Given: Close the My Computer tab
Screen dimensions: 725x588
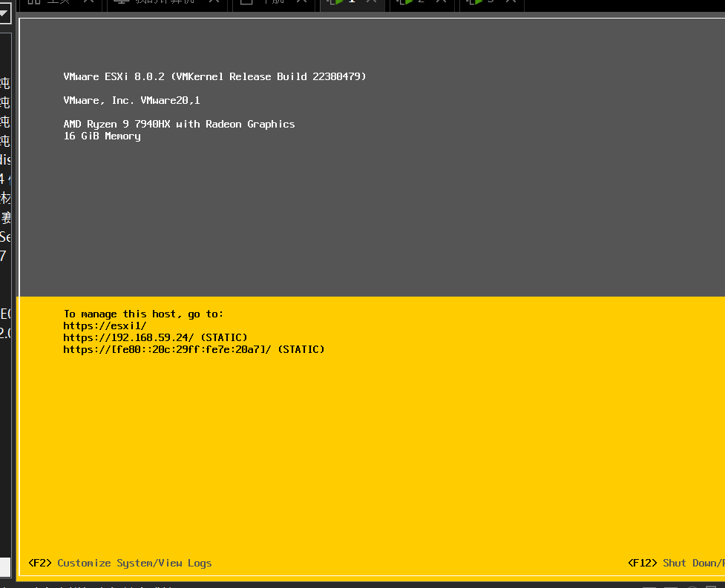Looking at the screenshot, I should point(214,2).
